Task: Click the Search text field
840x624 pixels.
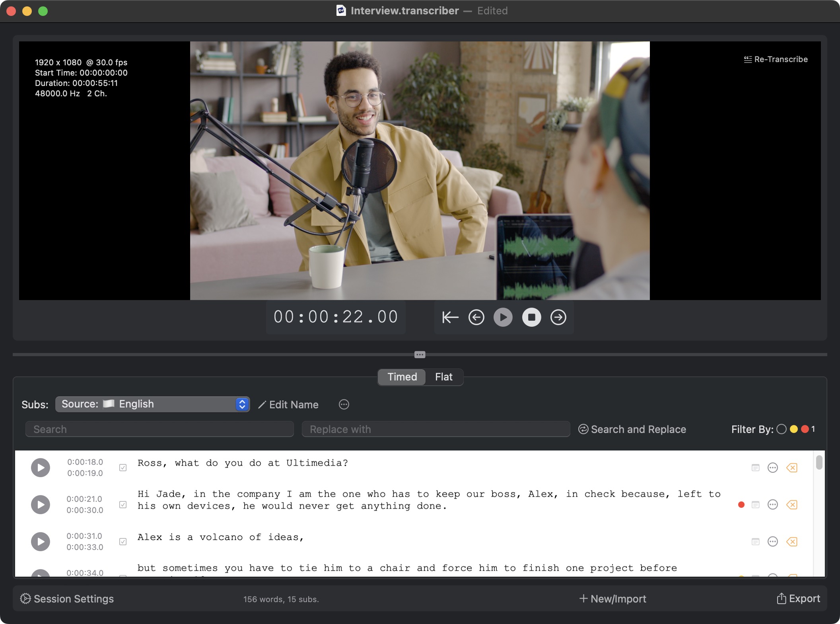Action: point(159,429)
